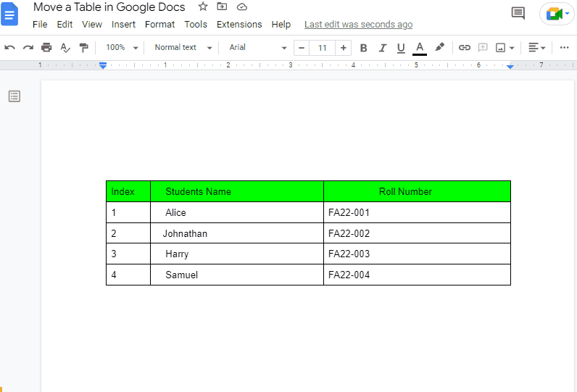This screenshot has height=392, width=577.
Task: Print the document
Action: [46, 47]
